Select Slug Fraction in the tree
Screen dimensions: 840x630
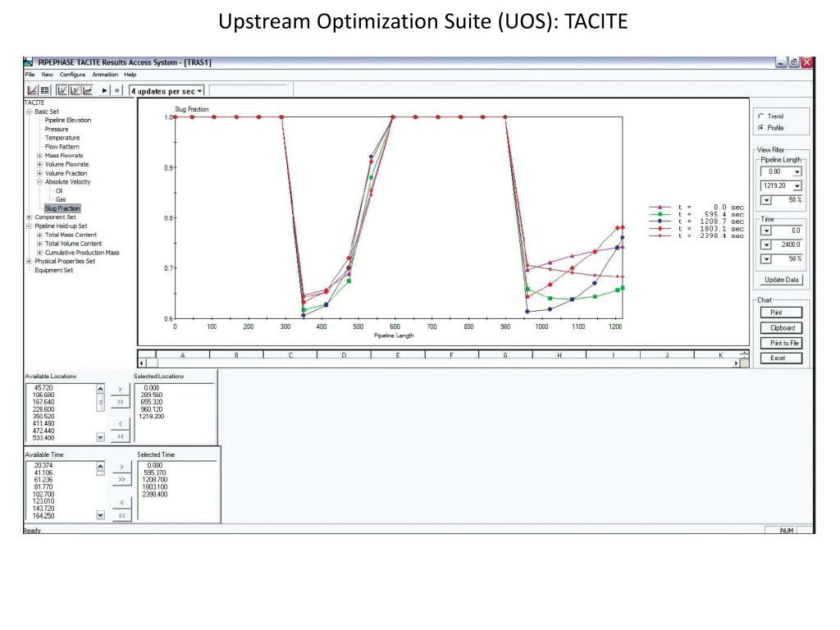(62, 208)
